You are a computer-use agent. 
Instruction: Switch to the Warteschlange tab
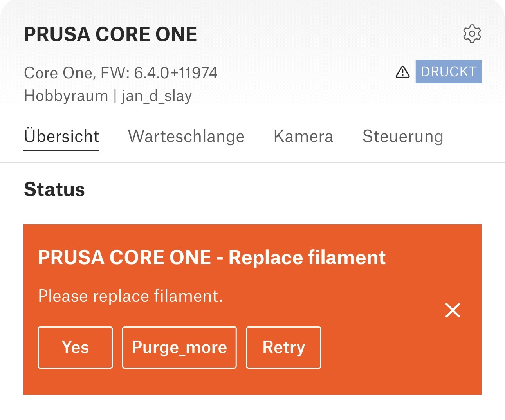[x=186, y=137]
